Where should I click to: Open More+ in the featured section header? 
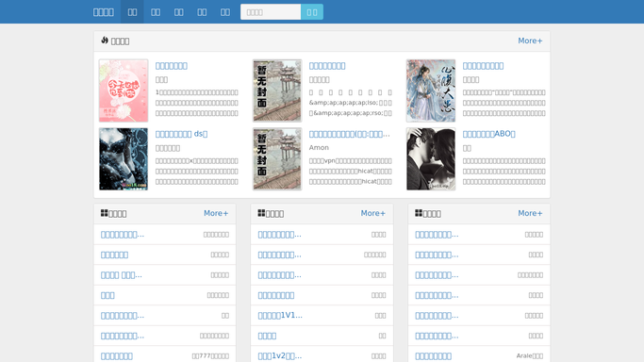point(530,41)
